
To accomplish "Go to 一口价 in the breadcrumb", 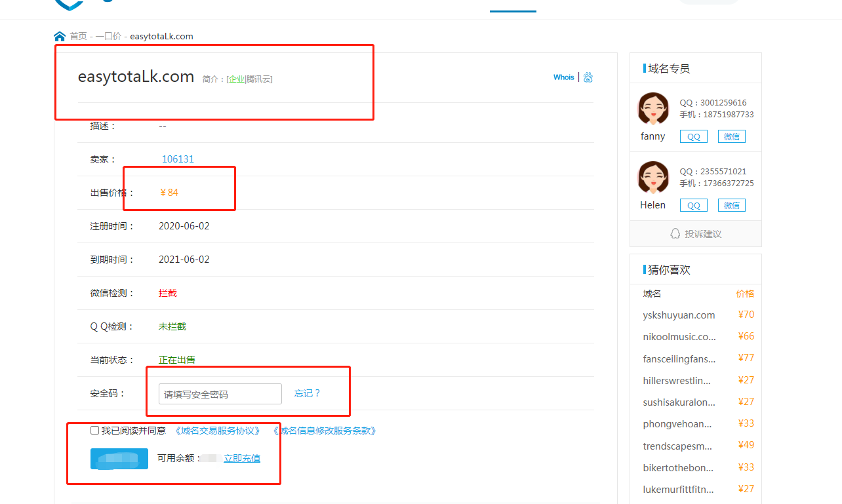I will (x=108, y=36).
